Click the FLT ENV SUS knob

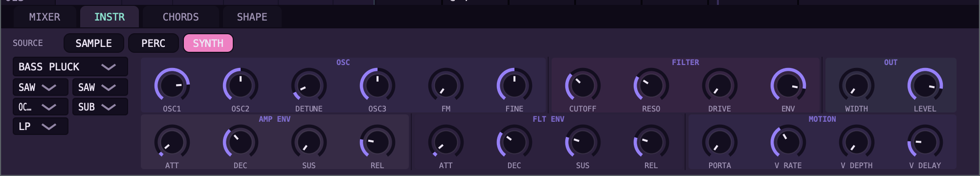[x=583, y=142]
